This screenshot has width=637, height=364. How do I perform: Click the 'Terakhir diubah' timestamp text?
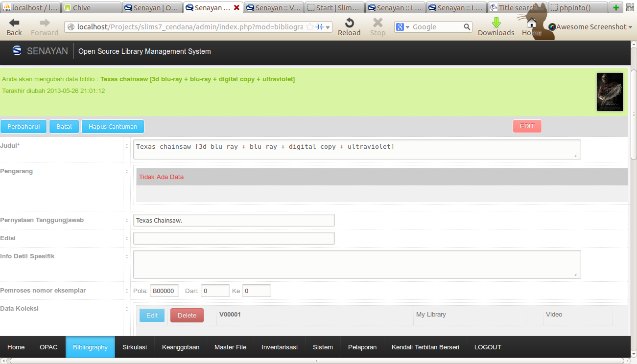(x=53, y=91)
